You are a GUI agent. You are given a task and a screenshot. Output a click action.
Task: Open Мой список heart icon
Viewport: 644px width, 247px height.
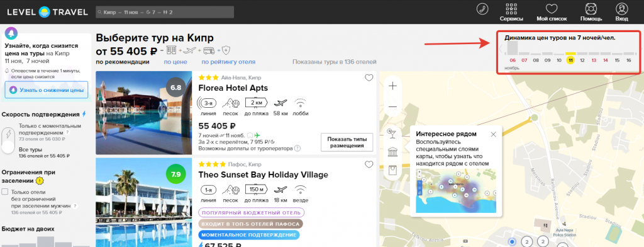(551, 9)
